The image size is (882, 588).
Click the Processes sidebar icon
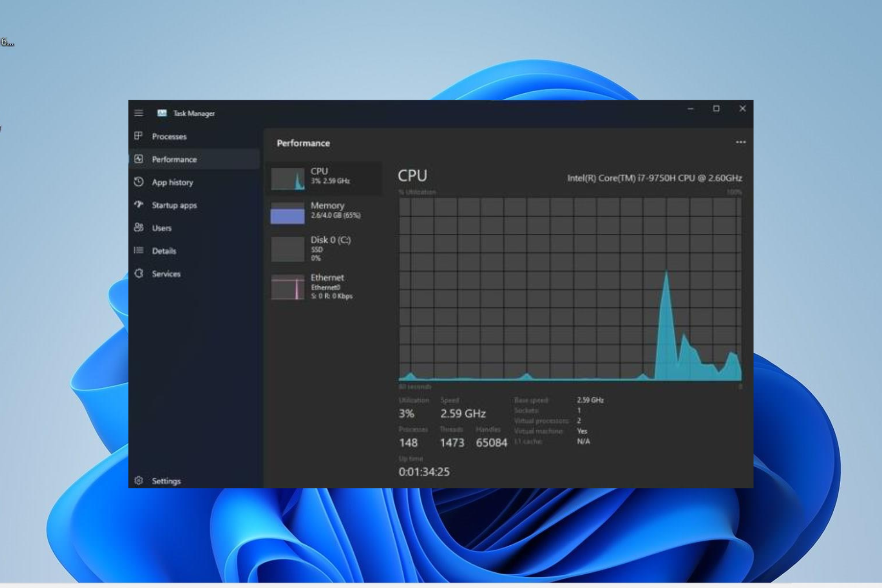coord(138,136)
